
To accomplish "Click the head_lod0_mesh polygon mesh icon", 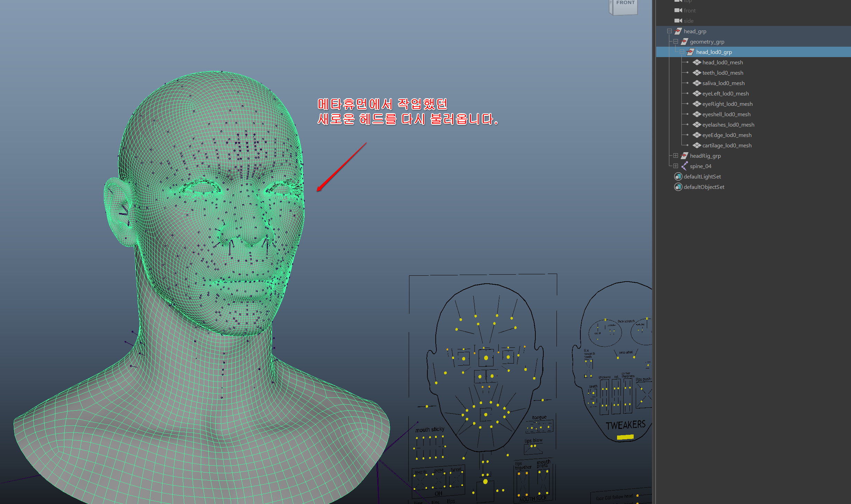I will [x=697, y=62].
